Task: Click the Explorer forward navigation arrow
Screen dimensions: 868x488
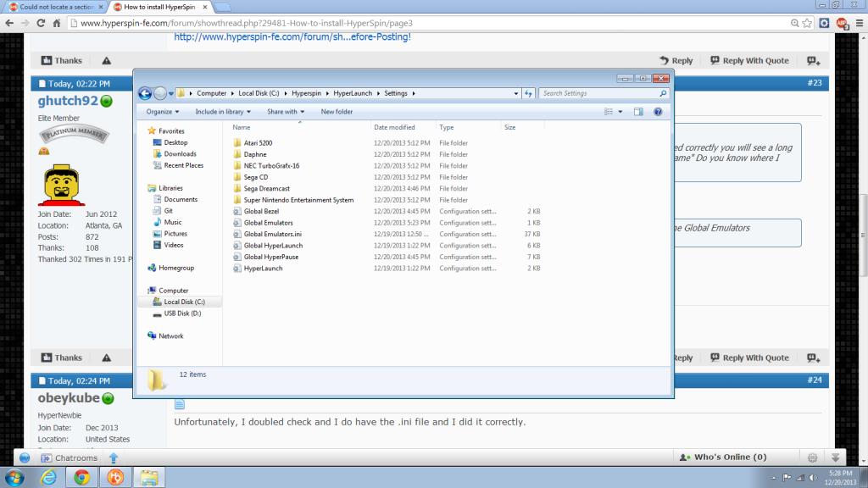Action: click(160, 93)
